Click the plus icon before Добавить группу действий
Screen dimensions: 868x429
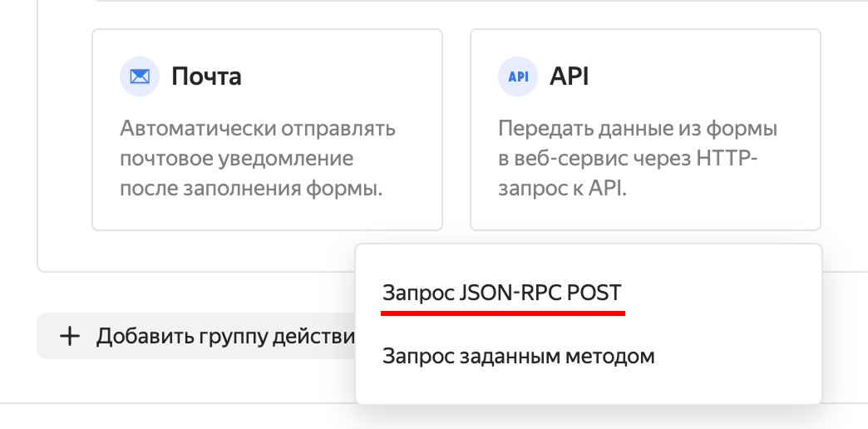click(71, 337)
